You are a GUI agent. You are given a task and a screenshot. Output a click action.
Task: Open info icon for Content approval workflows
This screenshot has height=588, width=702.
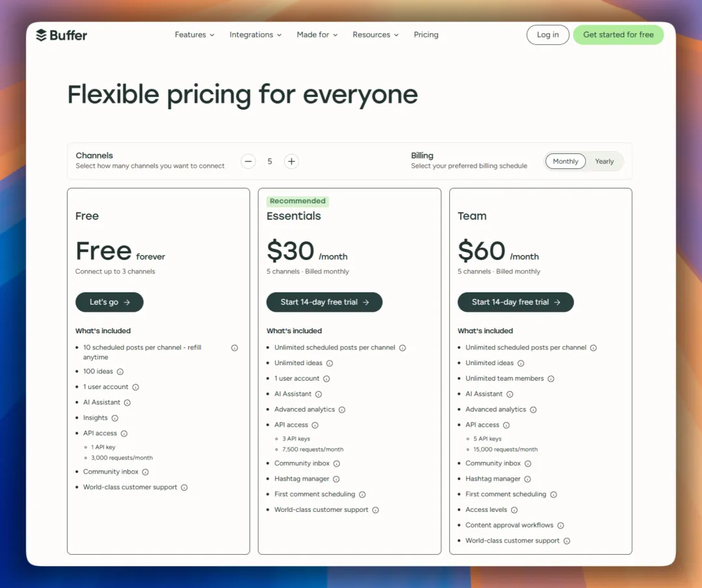[560, 526]
